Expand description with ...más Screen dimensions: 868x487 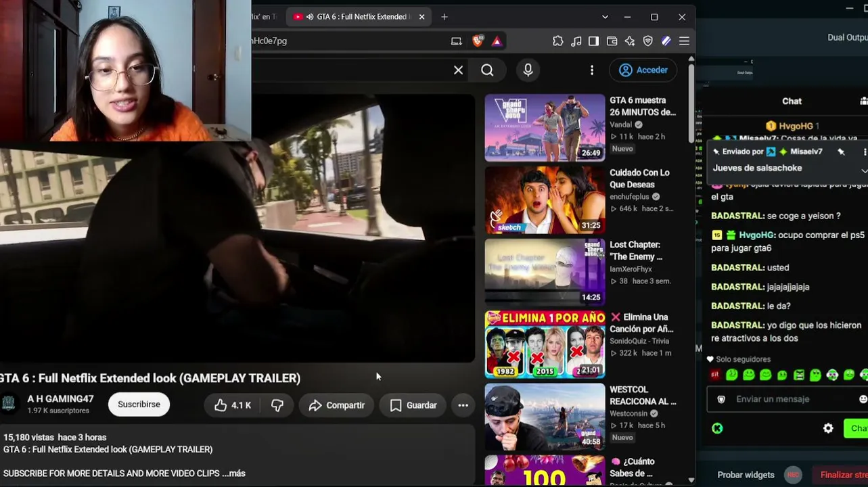tap(233, 473)
